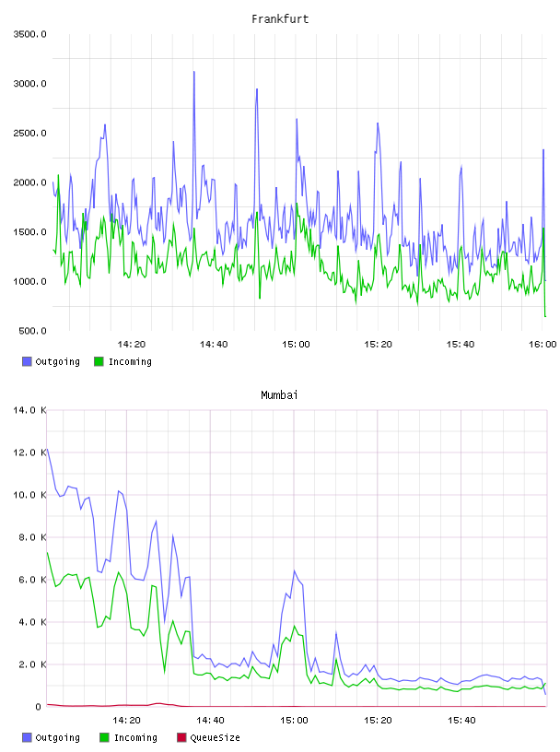Select the Incoming label in Frankfurt legend

click(130, 361)
